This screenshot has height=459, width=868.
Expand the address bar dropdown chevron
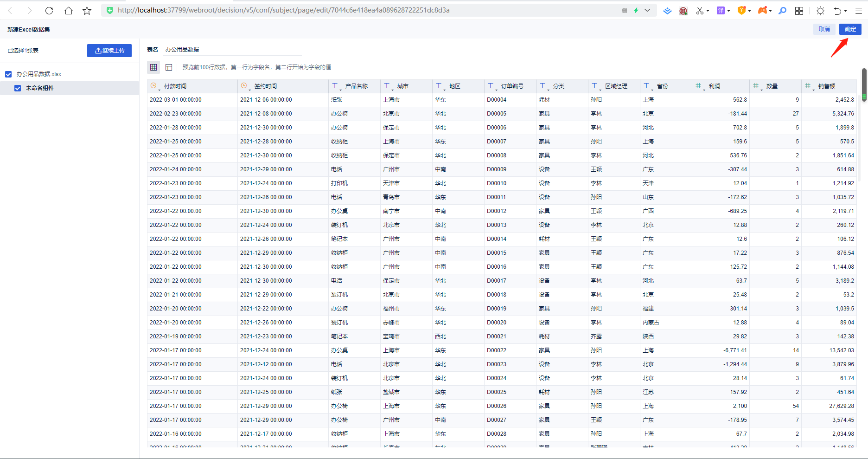[x=647, y=10]
